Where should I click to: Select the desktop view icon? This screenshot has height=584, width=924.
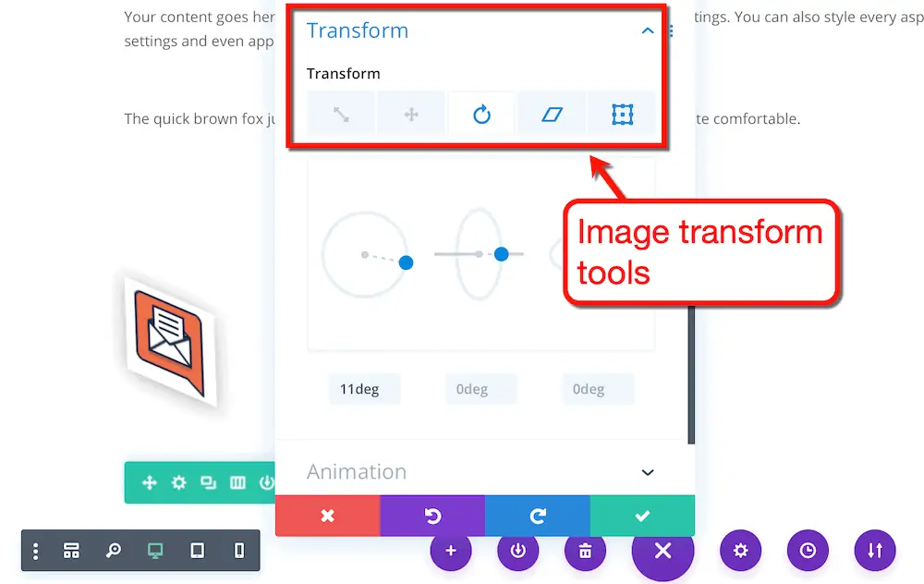pyautogui.click(x=155, y=551)
